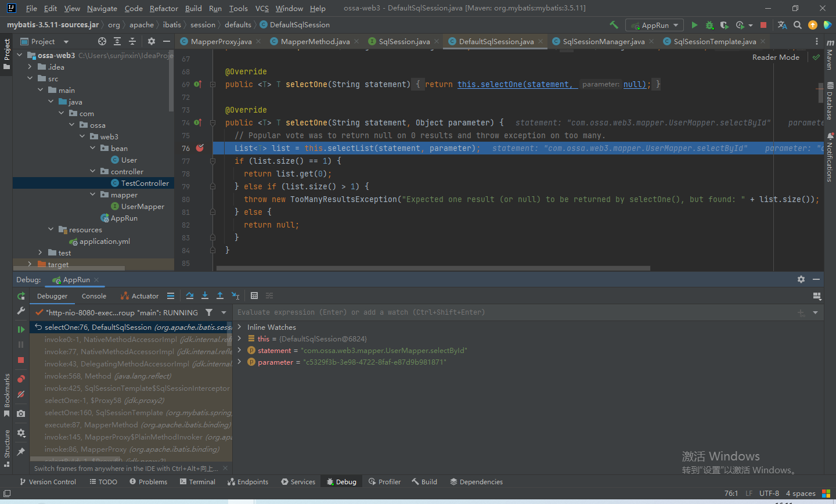
Task: Open the translate tool icon
Action: pyautogui.click(x=782, y=25)
